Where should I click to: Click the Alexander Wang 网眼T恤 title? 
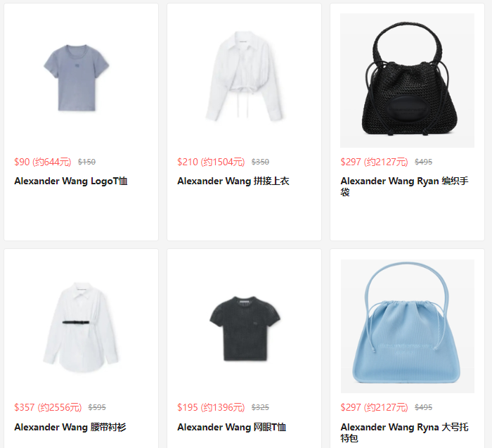click(x=231, y=427)
